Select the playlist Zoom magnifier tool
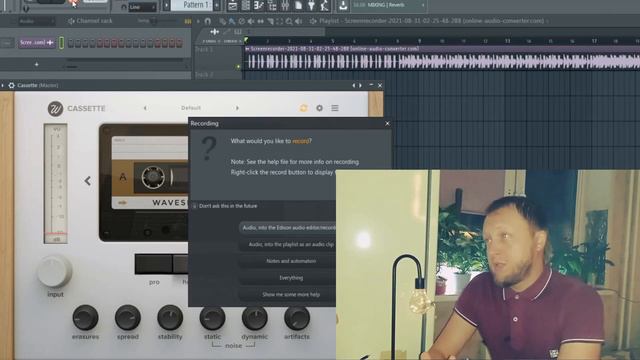This screenshot has height=360, width=640. click(289, 21)
